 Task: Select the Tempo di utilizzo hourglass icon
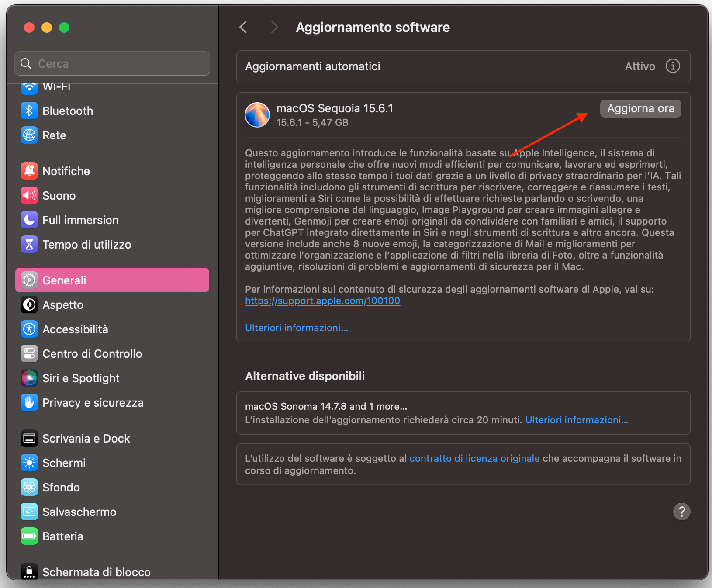coord(29,244)
